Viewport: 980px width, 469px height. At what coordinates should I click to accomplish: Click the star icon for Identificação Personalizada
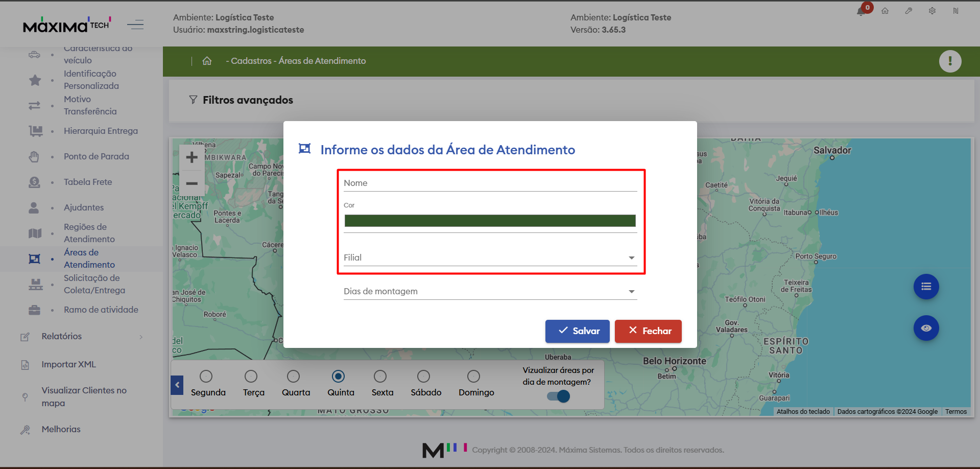click(x=35, y=80)
